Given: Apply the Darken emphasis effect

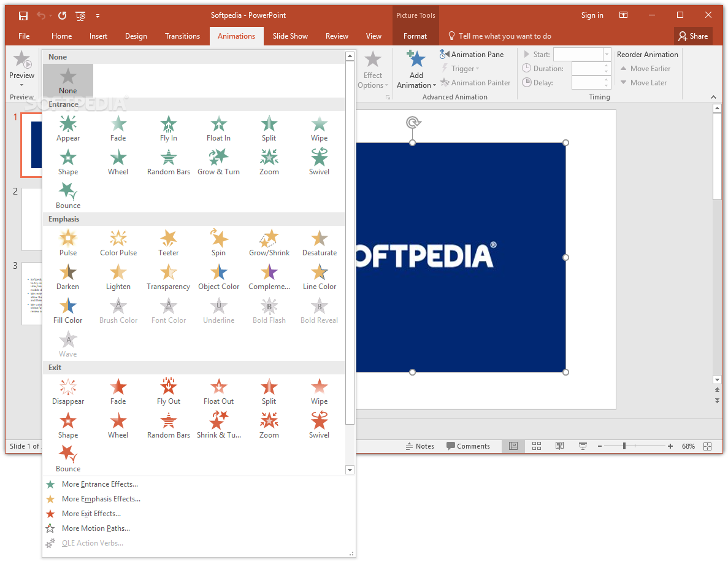Looking at the screenshot, I should click(68, 277).
